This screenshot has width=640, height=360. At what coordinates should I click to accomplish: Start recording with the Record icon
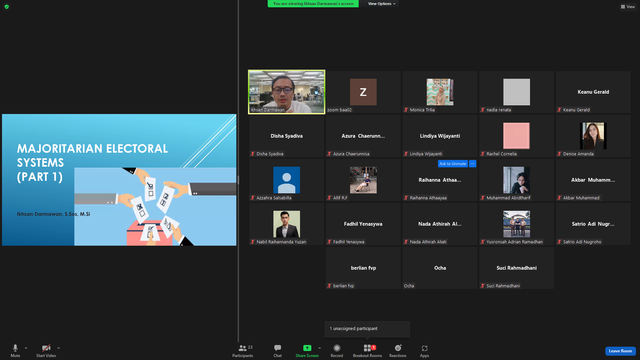point(337,348)
